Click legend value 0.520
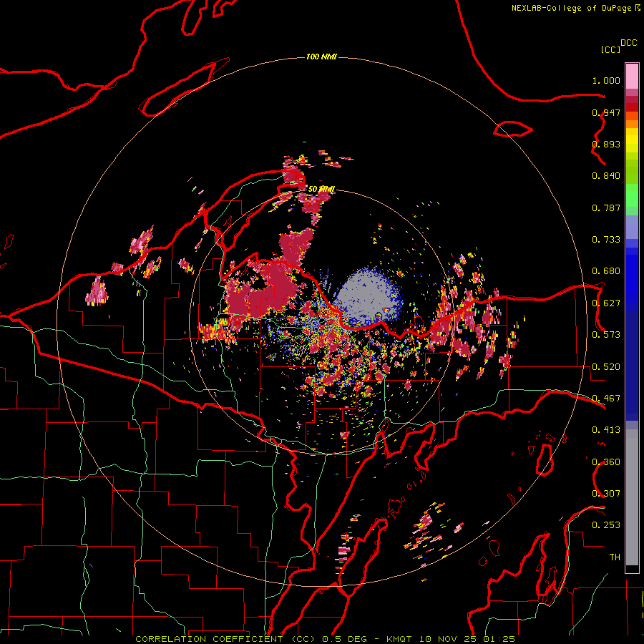 click(606, 367)
